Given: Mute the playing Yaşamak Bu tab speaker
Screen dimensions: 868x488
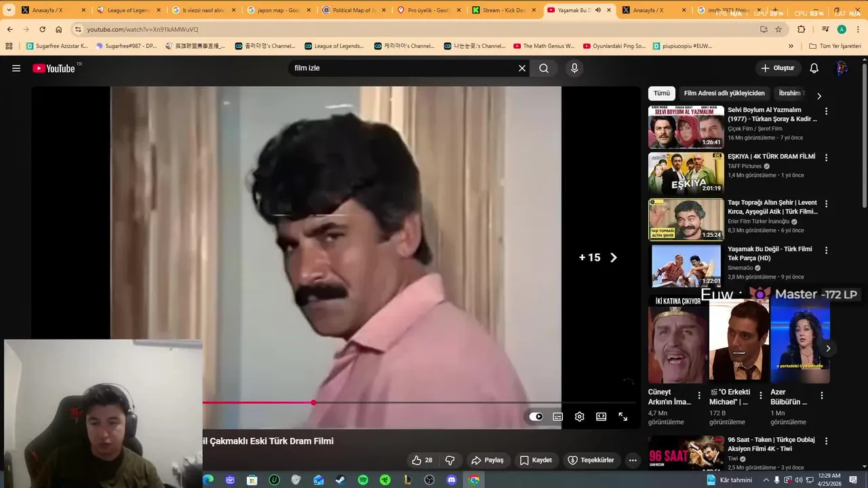Looking at the screenshot, I should click(x=597, y=10).
